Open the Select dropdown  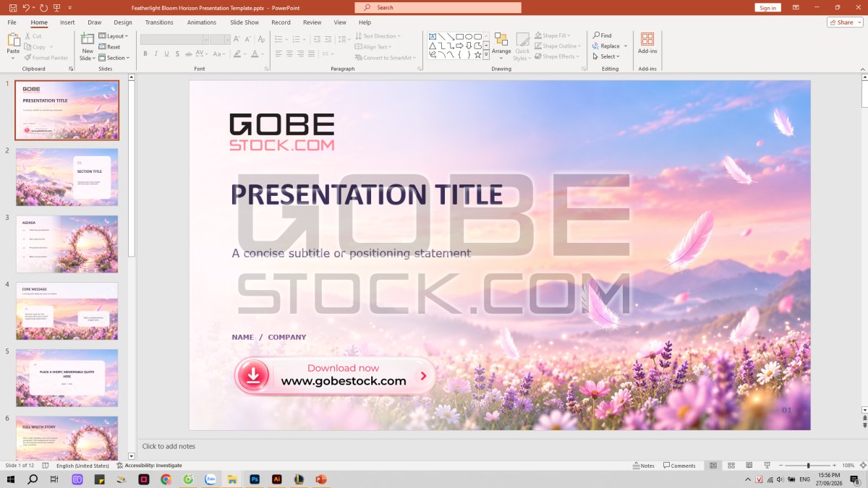coord(605,56)
